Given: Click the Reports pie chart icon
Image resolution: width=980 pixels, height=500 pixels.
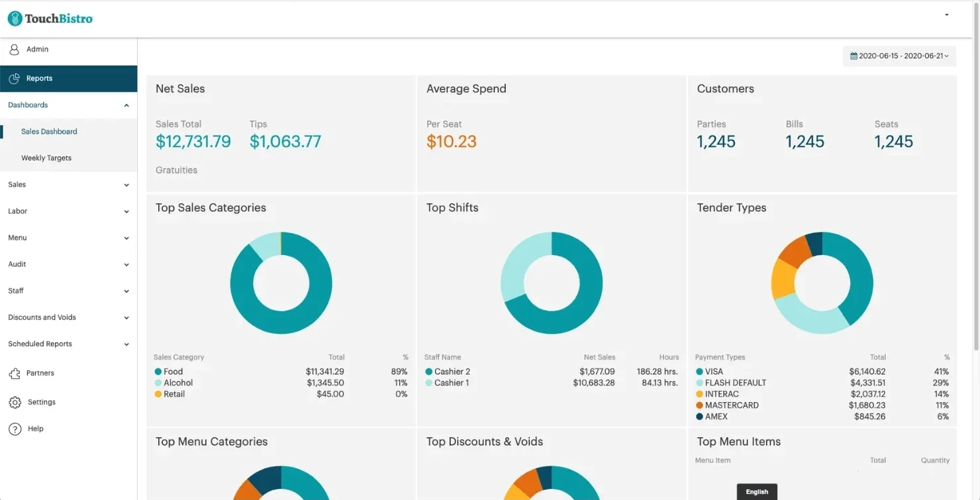Looking at the screenshot, I should (x=14, y=79).
